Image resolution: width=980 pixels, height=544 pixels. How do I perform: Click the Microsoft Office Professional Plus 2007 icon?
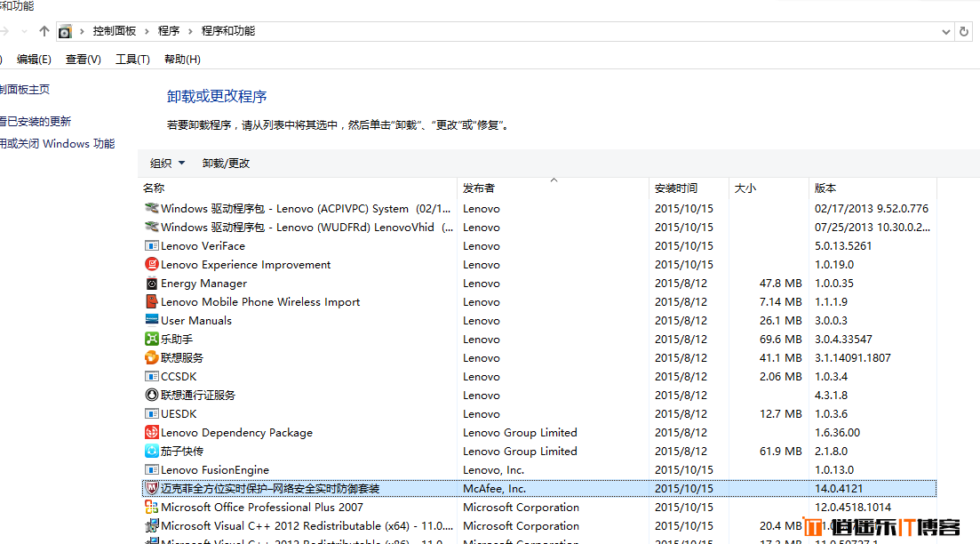(151, 508)
